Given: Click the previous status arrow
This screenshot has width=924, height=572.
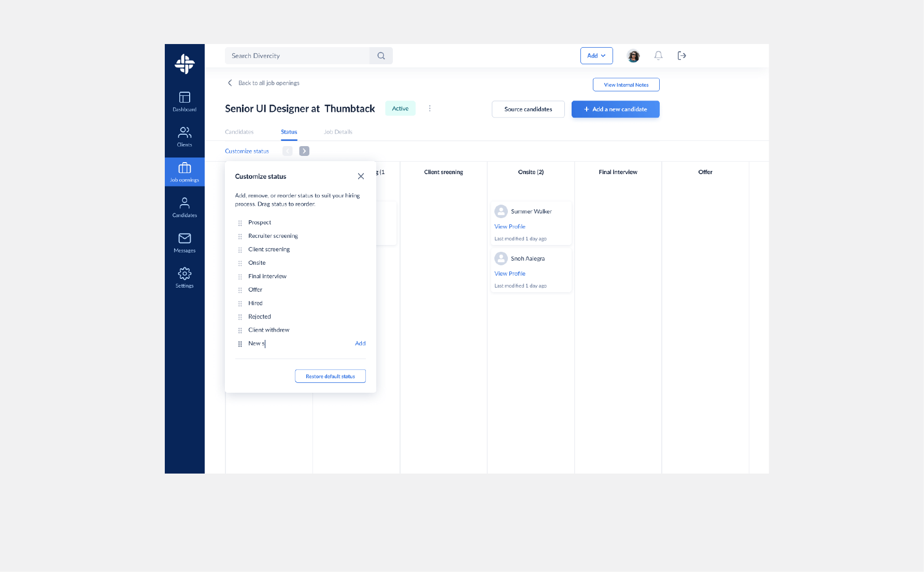Looking at the screenshot, I should click(287, 151).
